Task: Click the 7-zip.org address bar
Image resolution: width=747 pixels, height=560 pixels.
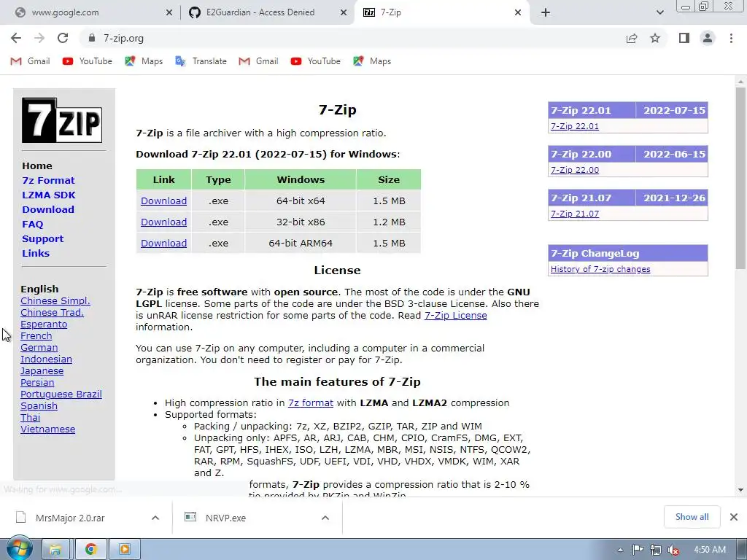Action: pos(352,38)
